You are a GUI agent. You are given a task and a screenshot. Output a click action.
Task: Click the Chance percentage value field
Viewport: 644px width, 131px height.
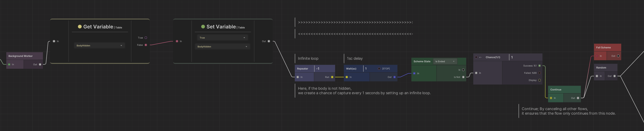[525, 57]
